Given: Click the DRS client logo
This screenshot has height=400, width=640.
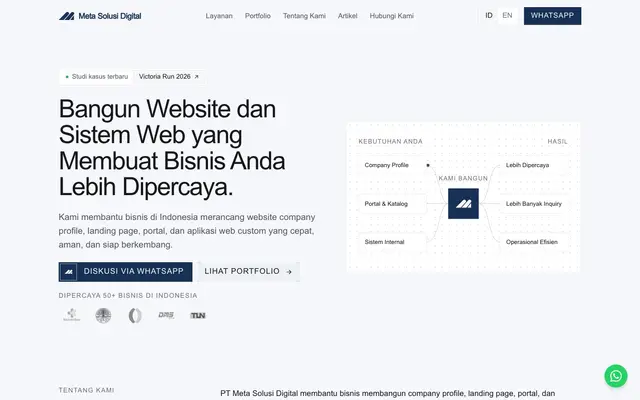Looking at the screenshot, I should click(x=166, y=315).
